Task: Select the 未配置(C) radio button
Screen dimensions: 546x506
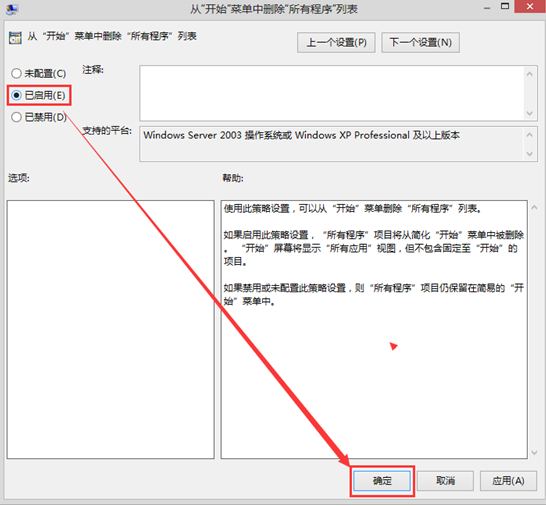Action: coord(38,73)
